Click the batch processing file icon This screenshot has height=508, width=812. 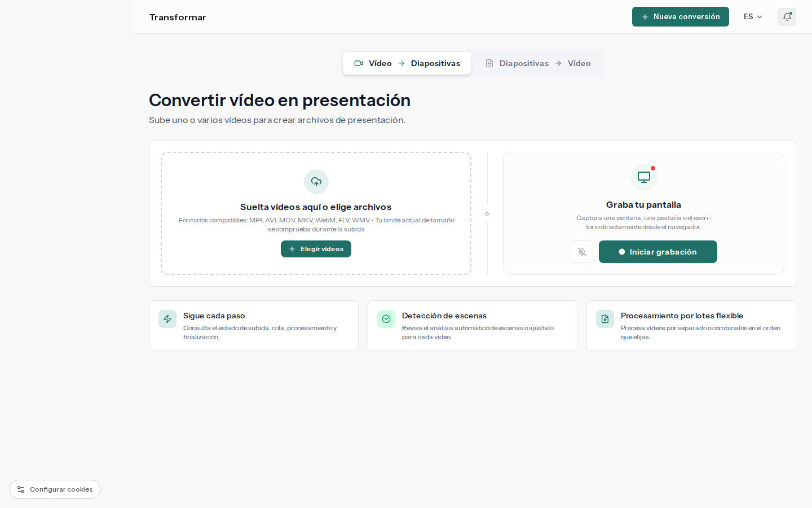click(605, 319)
